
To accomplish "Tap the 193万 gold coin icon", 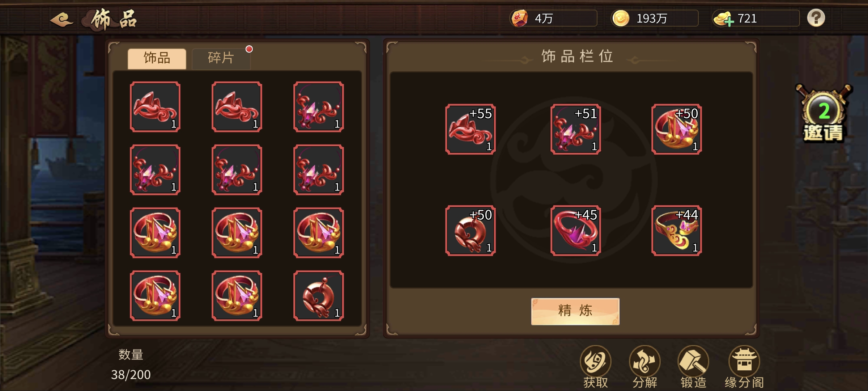I will coord(621,18).
